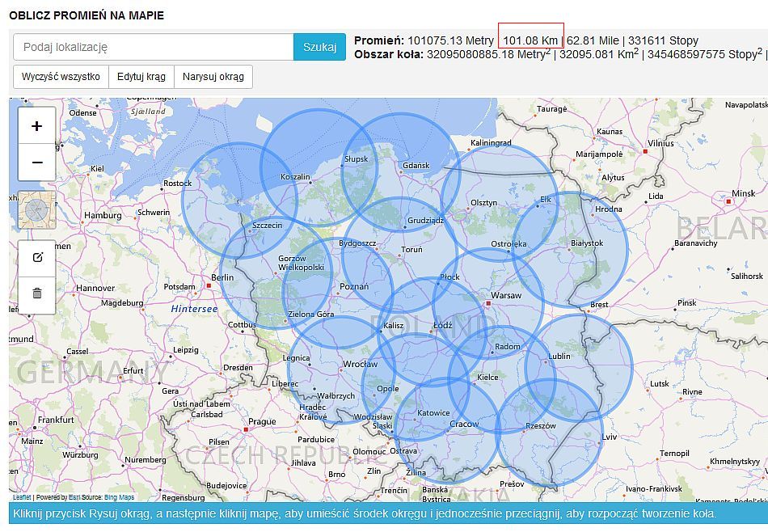Click the Wyczyść wszystko button
Viewport: 768px width, 532px height.
point(61,77)
